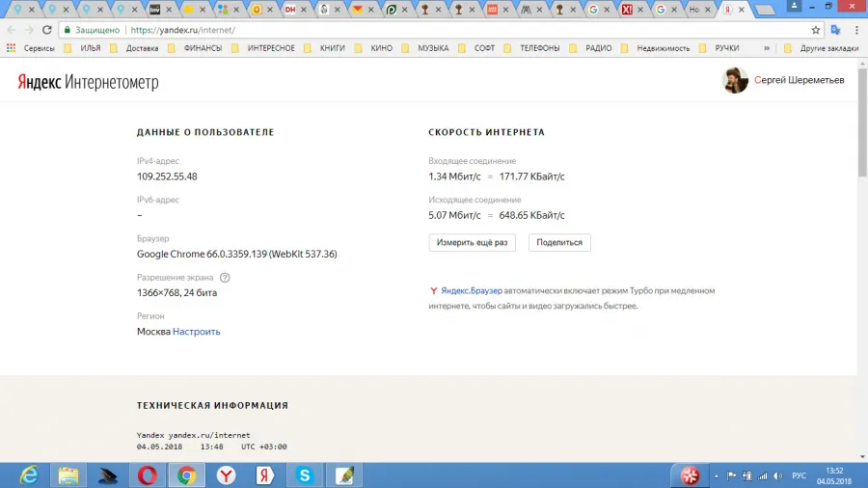Open the ФИНАНСЫ bookmarks folder
The image size is (868, 488).
coord(196,48)
